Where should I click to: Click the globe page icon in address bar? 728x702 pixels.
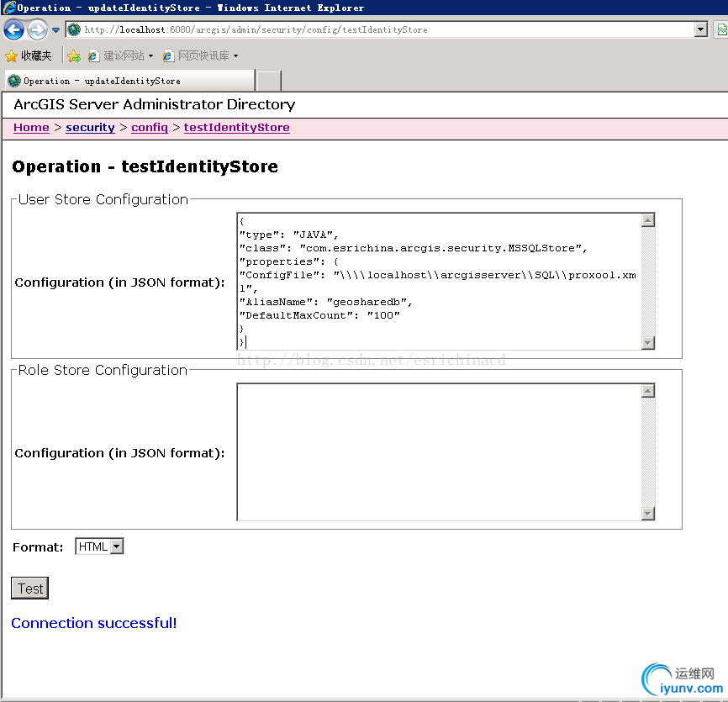tap(74, 29)
